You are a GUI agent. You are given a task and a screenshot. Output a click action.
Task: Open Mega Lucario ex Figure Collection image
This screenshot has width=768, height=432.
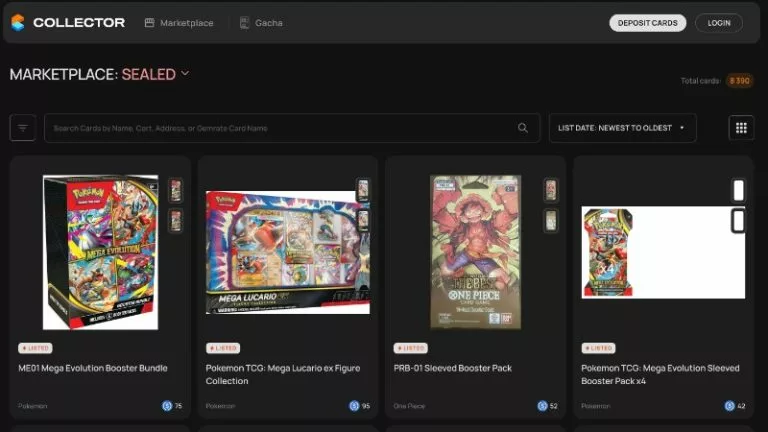pyautogui.click(x=288, y=252)
